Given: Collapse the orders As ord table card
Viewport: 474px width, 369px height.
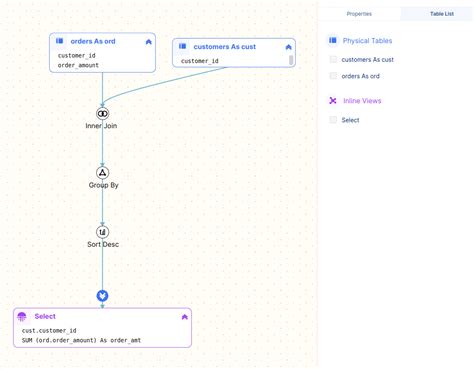Looking at the screenshot, I should click(x=149, y=42).
